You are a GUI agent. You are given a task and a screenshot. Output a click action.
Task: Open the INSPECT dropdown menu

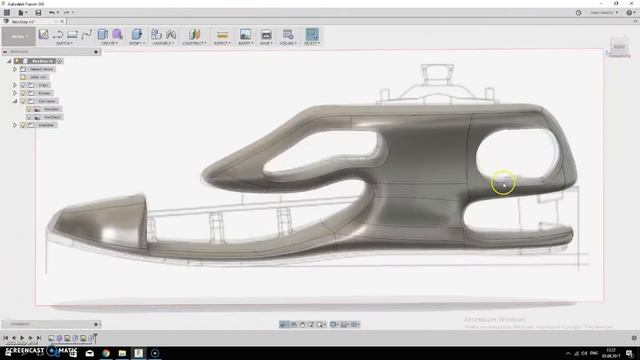click(222, 43)
